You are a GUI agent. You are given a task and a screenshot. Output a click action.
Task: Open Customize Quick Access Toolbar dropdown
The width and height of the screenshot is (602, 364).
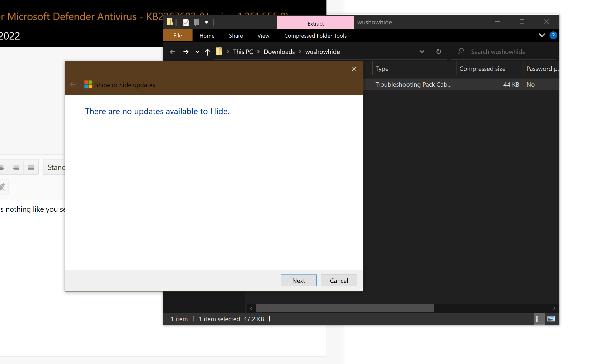coord(206,23)
